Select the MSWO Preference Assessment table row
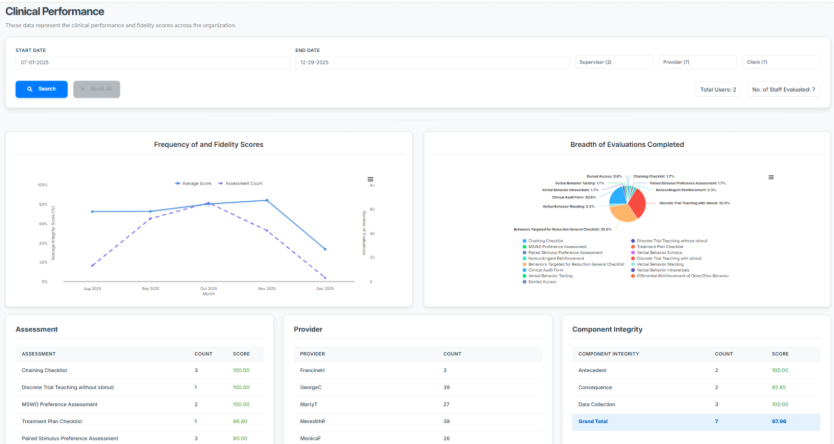Screen dimensions: 834x444 coord(139,405)
